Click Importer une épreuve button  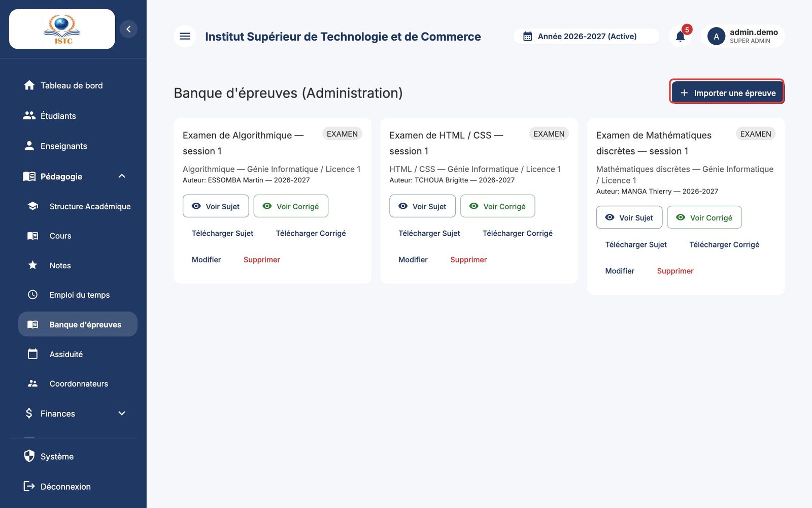click(728, 92)
